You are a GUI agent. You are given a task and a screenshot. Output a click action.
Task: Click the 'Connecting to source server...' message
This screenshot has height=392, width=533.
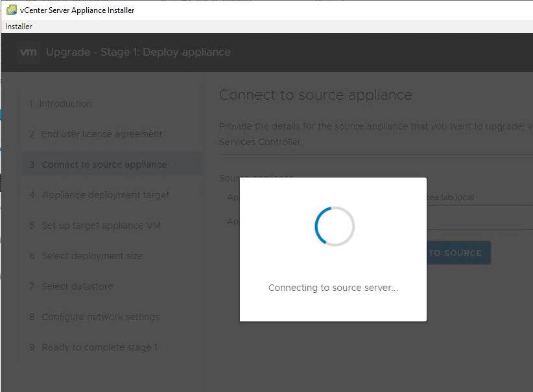[333, 288]
